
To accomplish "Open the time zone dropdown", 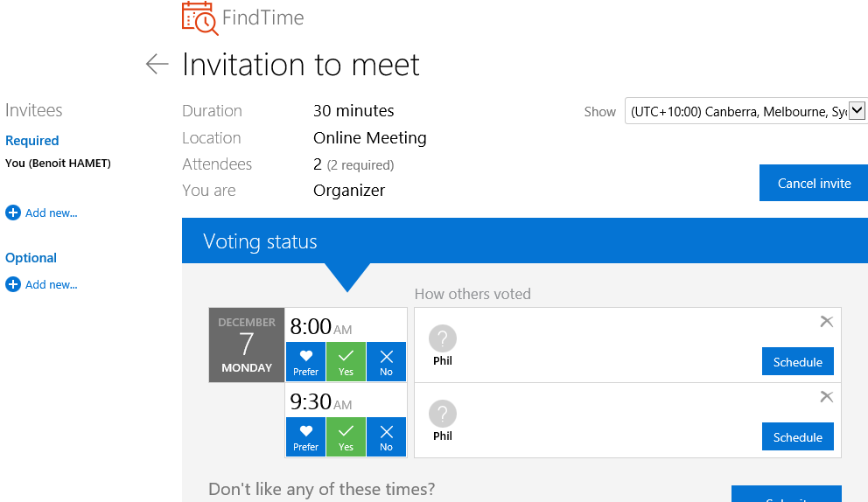I will tap(745, 111).
